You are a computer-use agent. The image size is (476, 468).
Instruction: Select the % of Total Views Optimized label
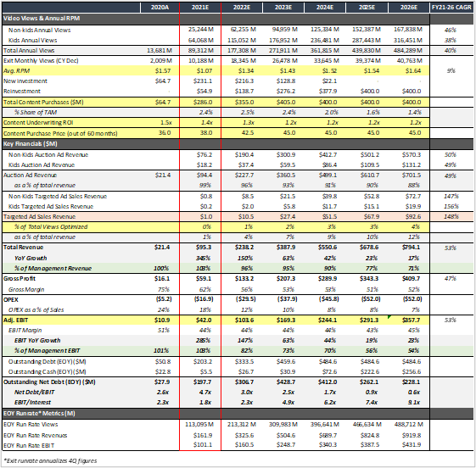[51, 226]
